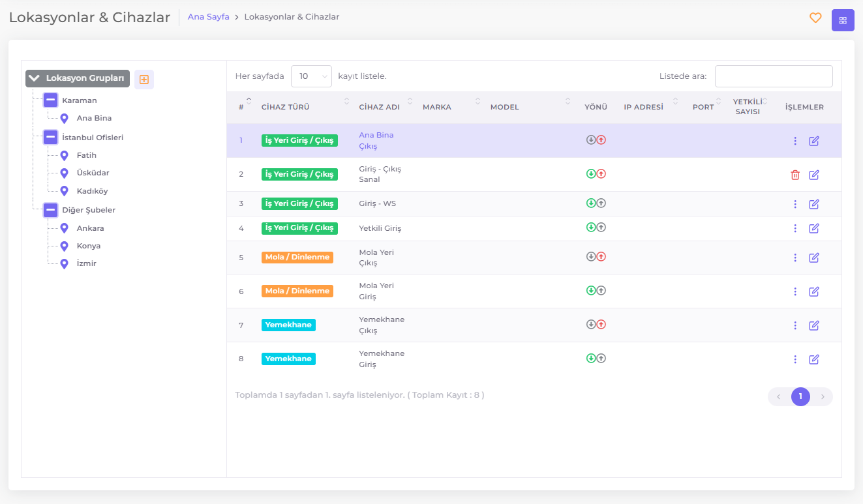Click the orange heart favorite icon
863x504 pixels.
coord(815,18)
